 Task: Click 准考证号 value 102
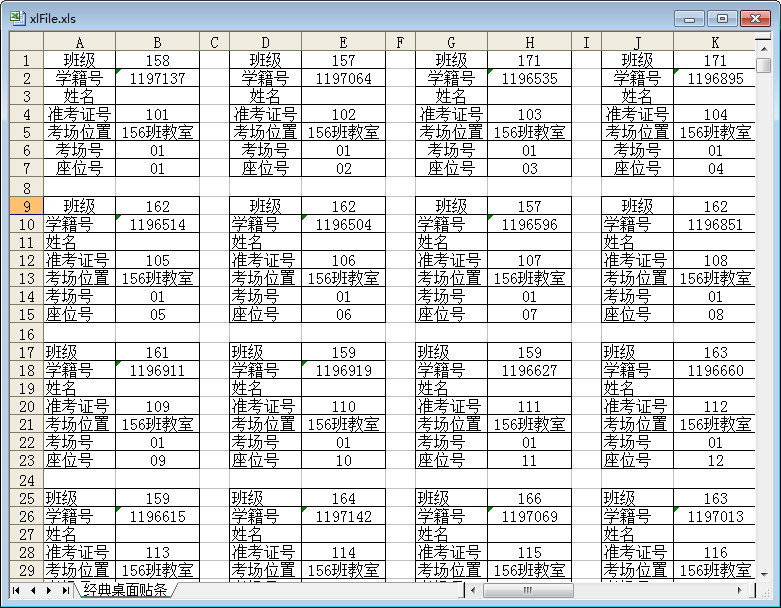[344, 115]
